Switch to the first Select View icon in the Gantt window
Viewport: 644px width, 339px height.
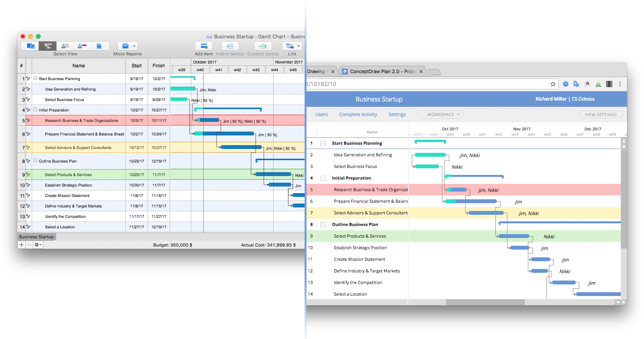(30, 46)
